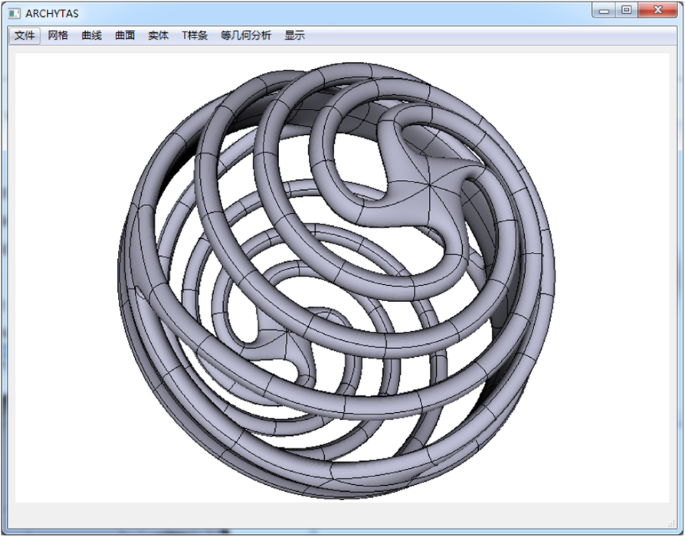Open the 曲线 (Curve) menu
Image resolution: width=685 pixels, height=537 pixels.
click(91, 35)
